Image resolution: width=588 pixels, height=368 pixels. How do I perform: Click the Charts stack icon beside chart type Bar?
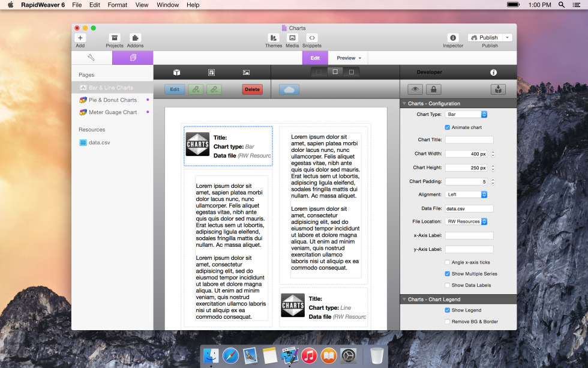197,144
